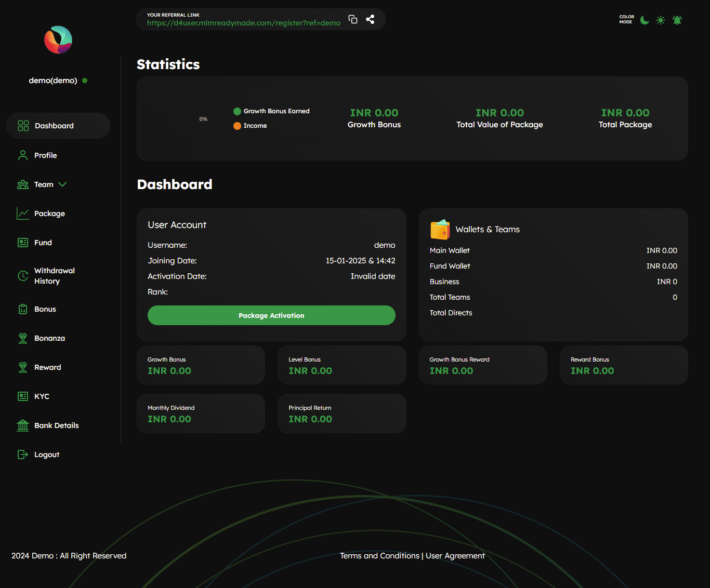Click the Bank Details building icon
The image size is (710, 588).
point(23,425)
